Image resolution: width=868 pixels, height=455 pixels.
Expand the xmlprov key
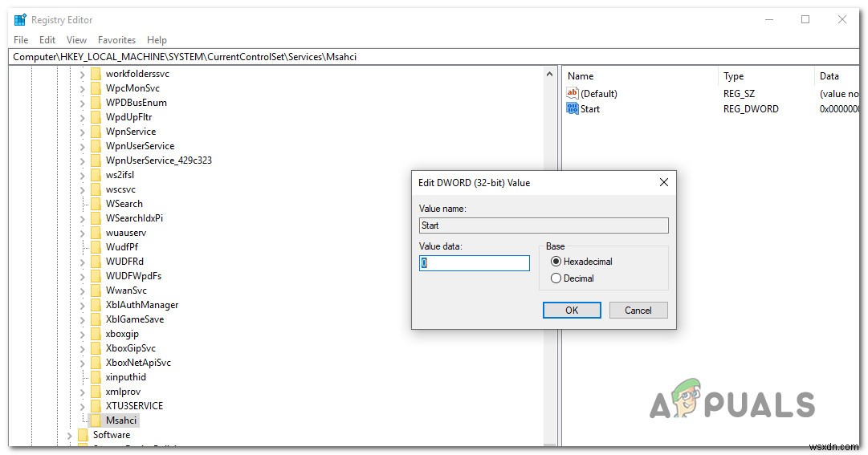click(82, 392)
